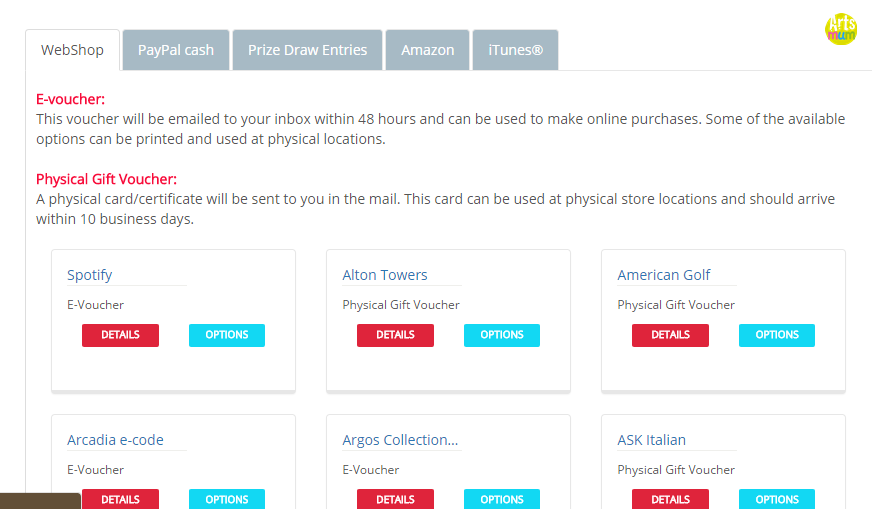Open the Prize Draw Entries tab

(x=308, y=50)
